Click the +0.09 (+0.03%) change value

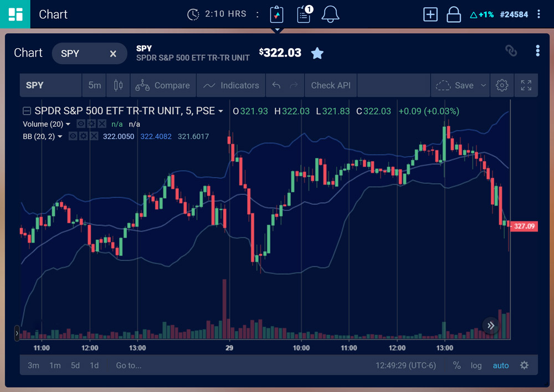click(x=429, y=111)
